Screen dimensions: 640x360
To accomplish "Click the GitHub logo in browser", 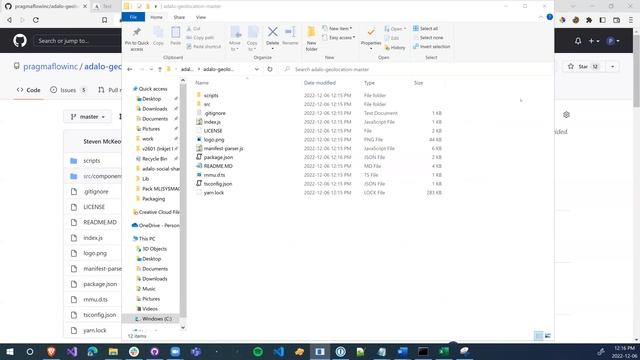I will click(x=20, y=40).
